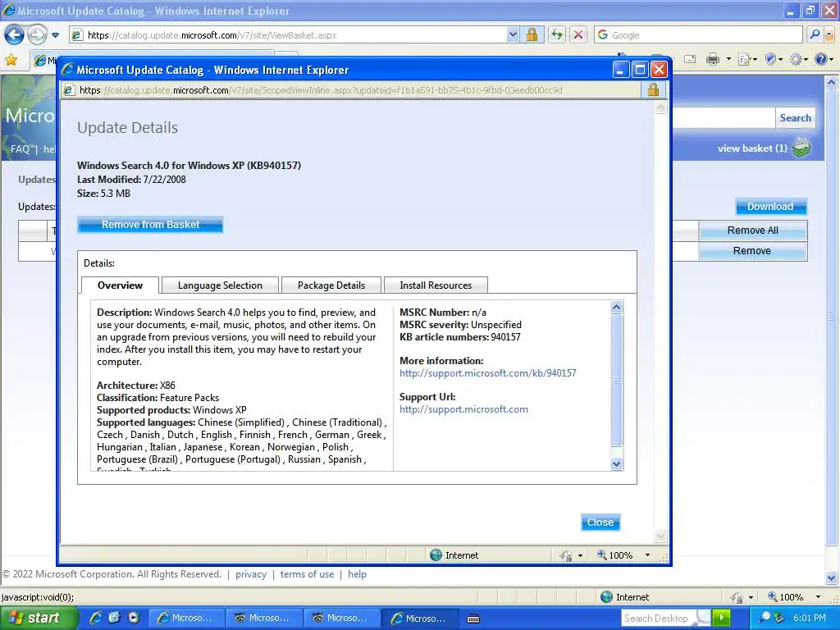Click the Windows Media Player quick launch icon

click(x=134, y=618)
